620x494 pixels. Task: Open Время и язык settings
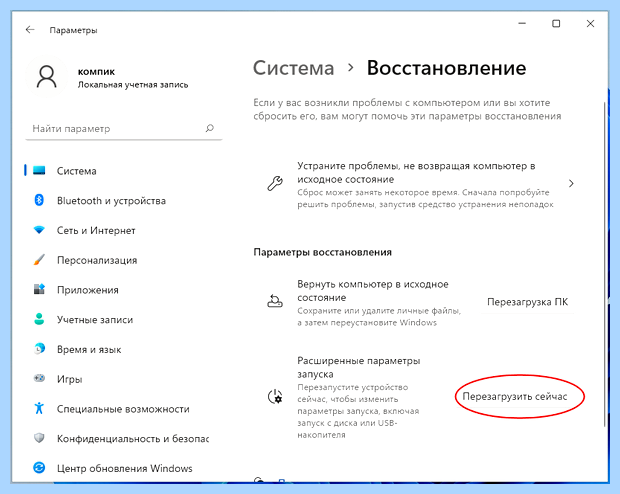pos(123,349)
